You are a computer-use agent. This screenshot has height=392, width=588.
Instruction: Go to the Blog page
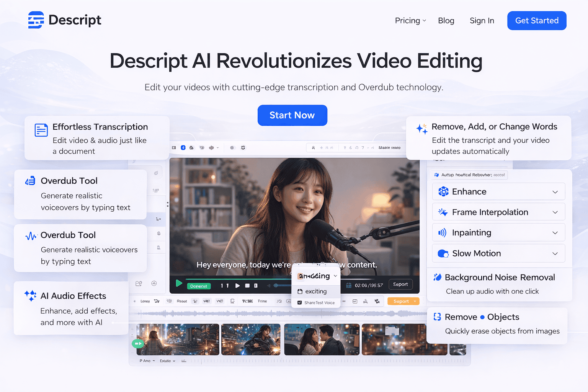point(446,21)
